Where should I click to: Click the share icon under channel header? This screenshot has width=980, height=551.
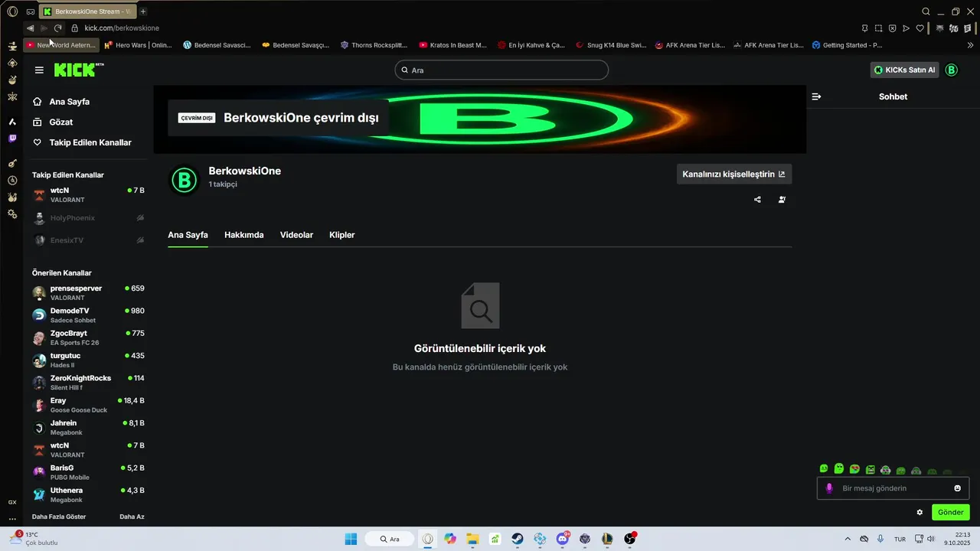pyautogui.click(x=757, y=200)
